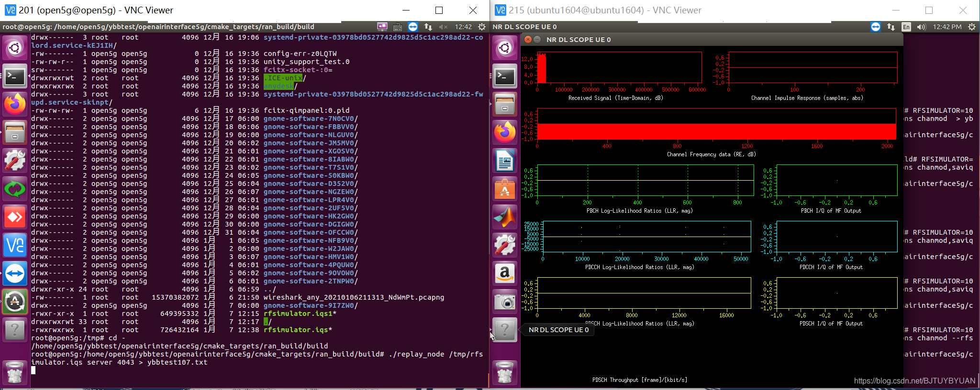Click 'unity_support_test.0' in terminal listing
Image resolution: width=980 pixels, height=390 pixels.
[306, 62]
